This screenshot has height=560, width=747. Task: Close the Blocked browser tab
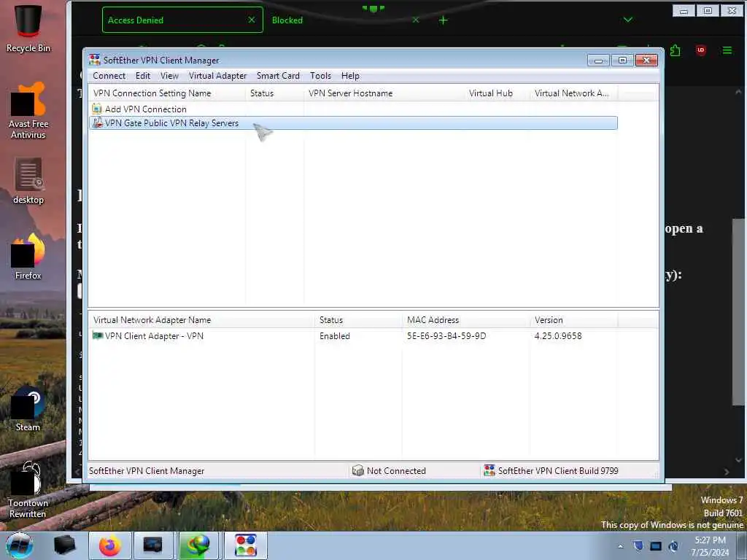tap(416, 20)
